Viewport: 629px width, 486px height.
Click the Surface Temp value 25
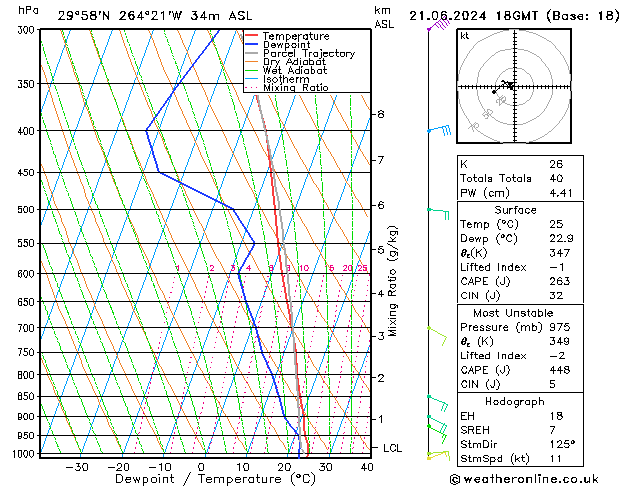(x=556, y=224)
